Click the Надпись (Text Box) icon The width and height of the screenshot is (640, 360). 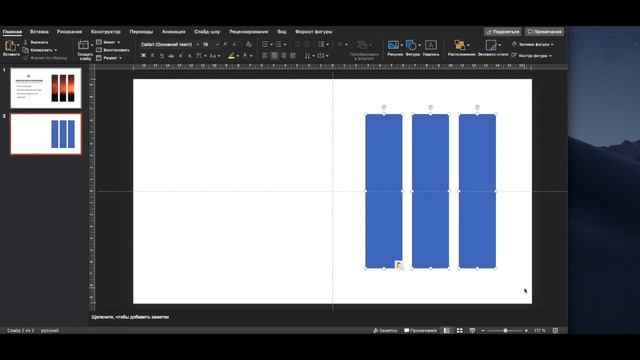coord(431,45)
